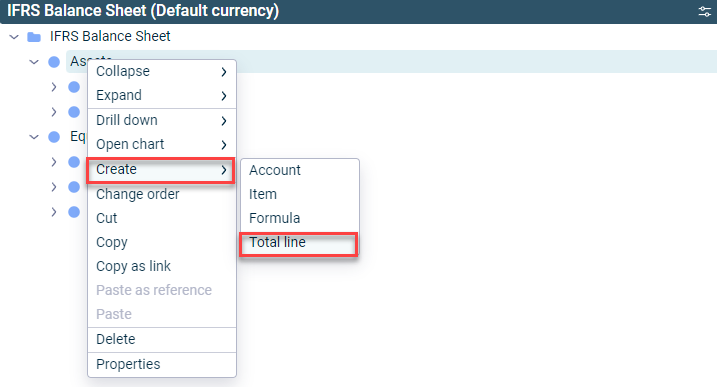The height and width of the screenshot is (387, 717).
Task: Click the Drill down submenu arrow
Action: pos(224,121)
